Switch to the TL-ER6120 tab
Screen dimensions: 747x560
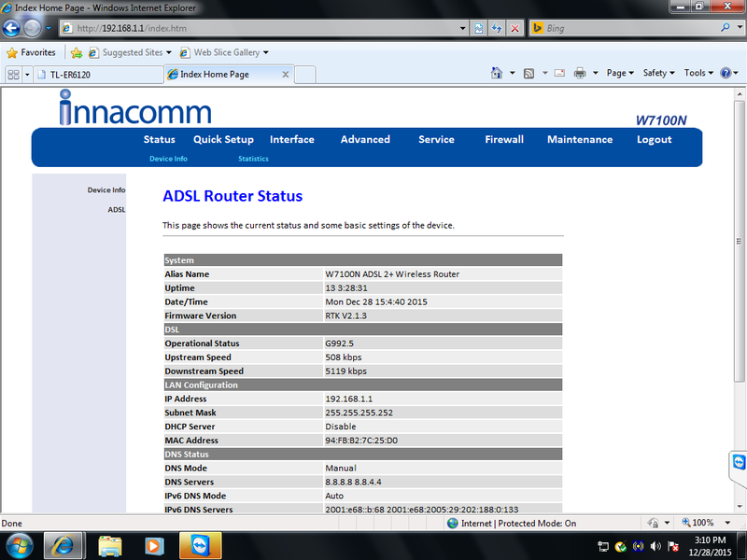(x=98, y=75)
